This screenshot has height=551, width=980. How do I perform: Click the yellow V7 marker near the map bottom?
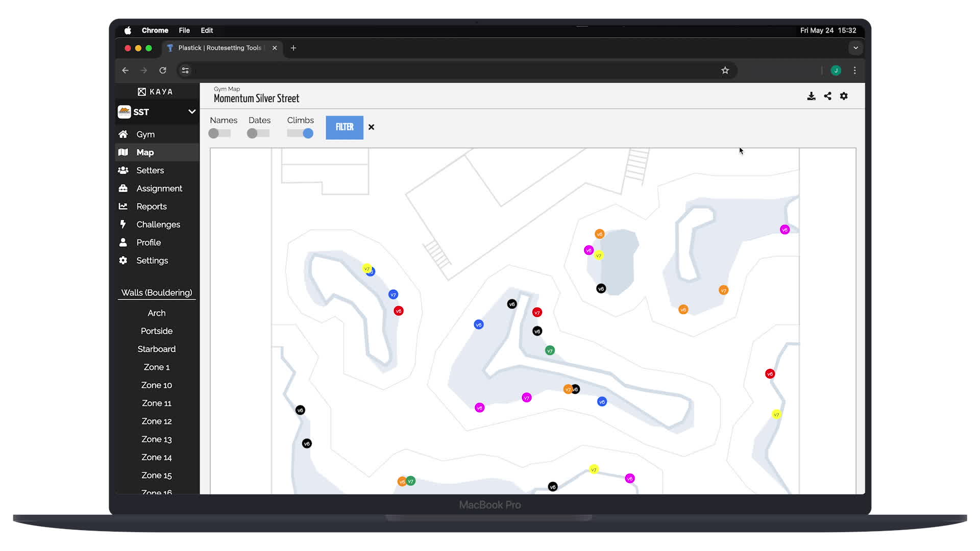pyautogui.click(x=594, y=469)
